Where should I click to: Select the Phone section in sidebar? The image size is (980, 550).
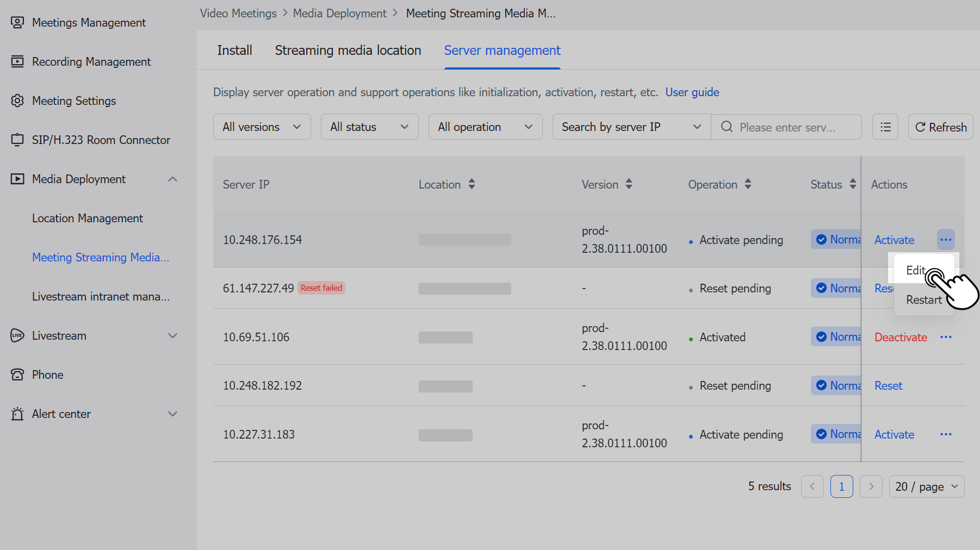point(48,374)
